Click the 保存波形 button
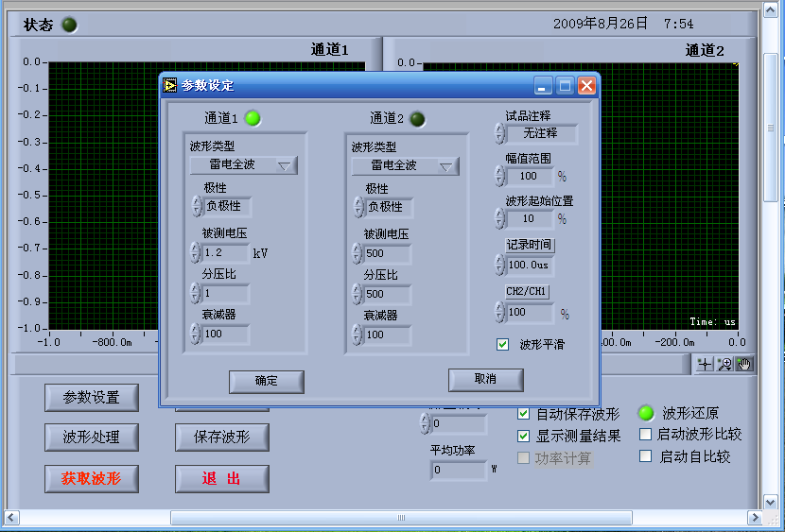The image size is (785, 532). click(221, 438)
